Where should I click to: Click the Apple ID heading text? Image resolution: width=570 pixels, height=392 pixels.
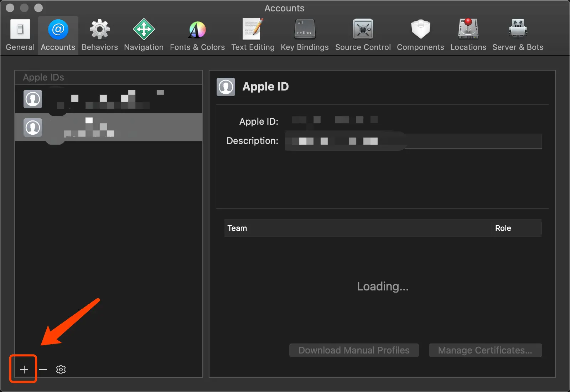tap(266, 87)
